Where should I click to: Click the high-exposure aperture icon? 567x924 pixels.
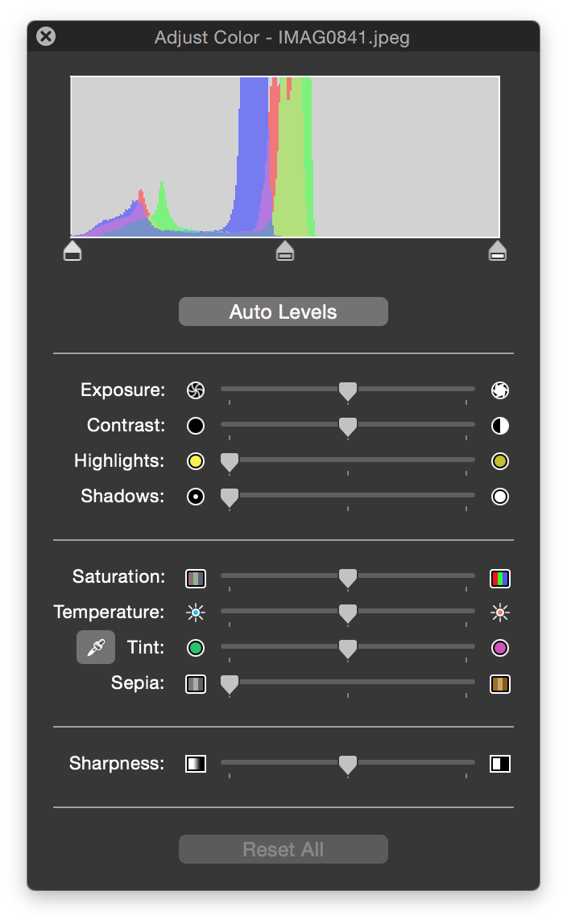pyautogui.click(x=499, y=390)
